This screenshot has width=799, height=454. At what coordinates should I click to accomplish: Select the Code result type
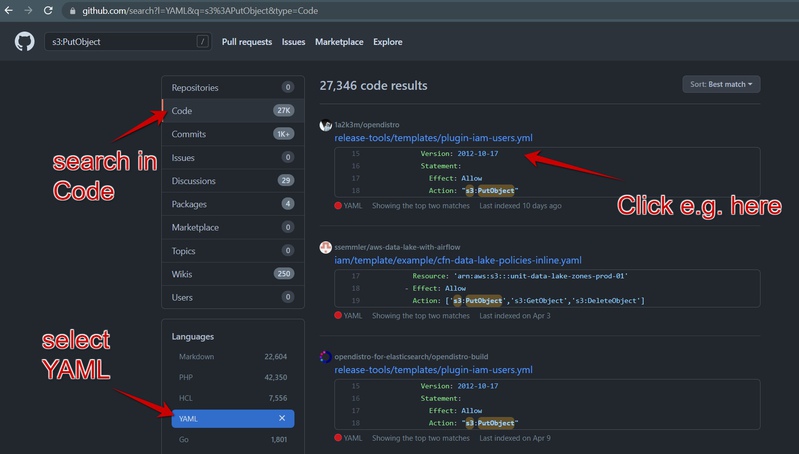coord(233,111)
